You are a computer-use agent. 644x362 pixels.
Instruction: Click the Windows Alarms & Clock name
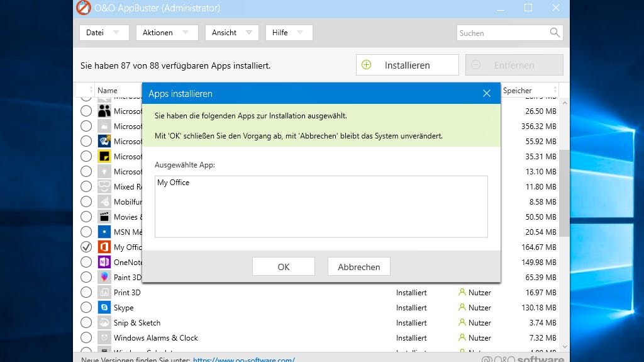[156, 337]
